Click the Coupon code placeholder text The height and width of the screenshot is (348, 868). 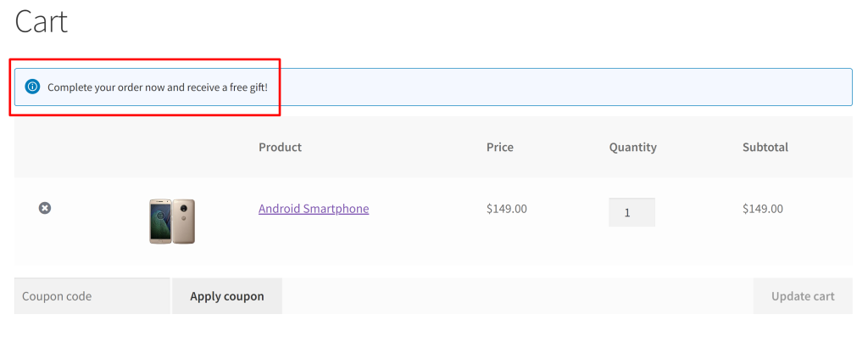(x=57, y=296)
